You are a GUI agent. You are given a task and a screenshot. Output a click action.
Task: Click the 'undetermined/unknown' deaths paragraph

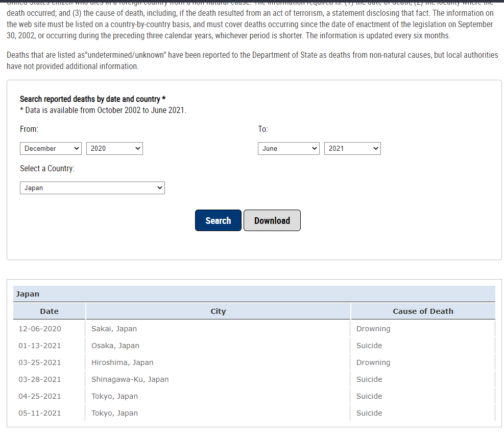(252, 60)
